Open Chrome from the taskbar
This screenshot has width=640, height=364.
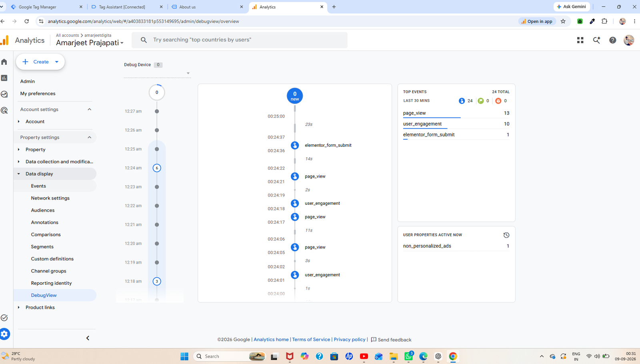(453, 356)
